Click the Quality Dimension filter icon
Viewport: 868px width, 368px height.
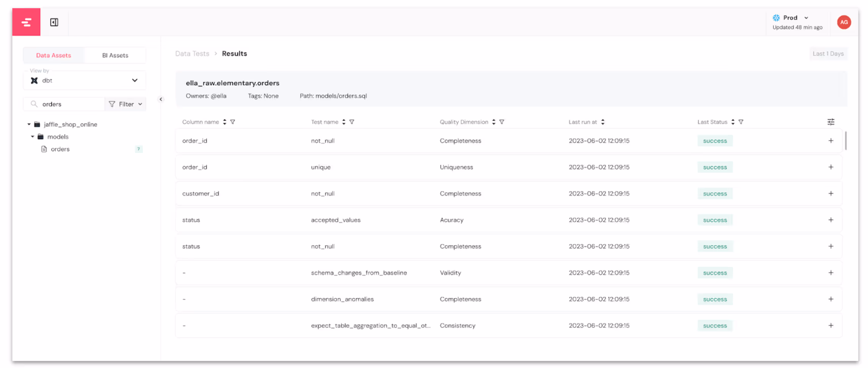502,122
